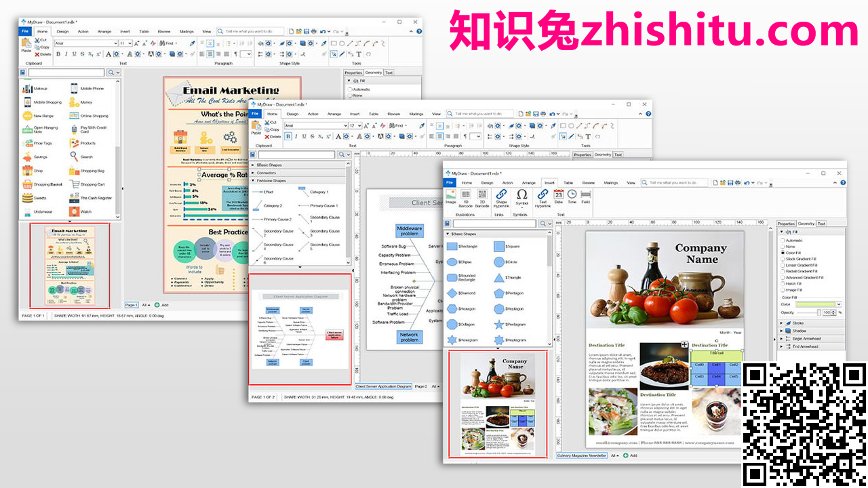
Task: Open font size 11 dropdown in Email window
Action: coord(130,43)
